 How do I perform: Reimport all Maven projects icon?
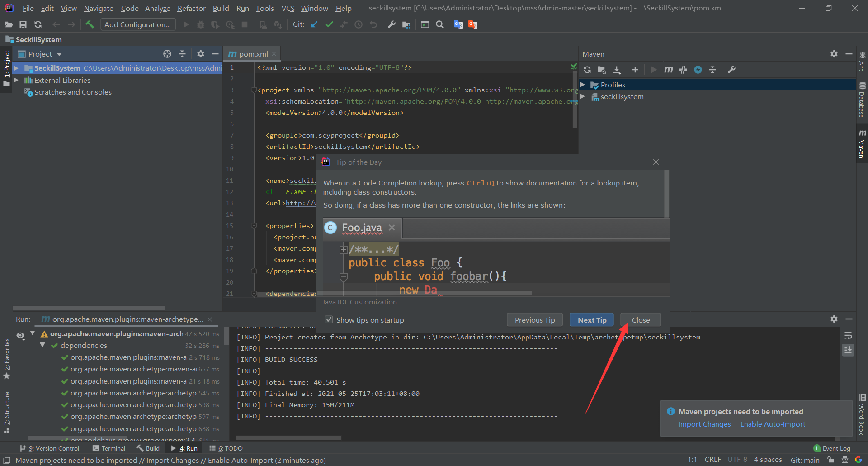coord(587,70)
